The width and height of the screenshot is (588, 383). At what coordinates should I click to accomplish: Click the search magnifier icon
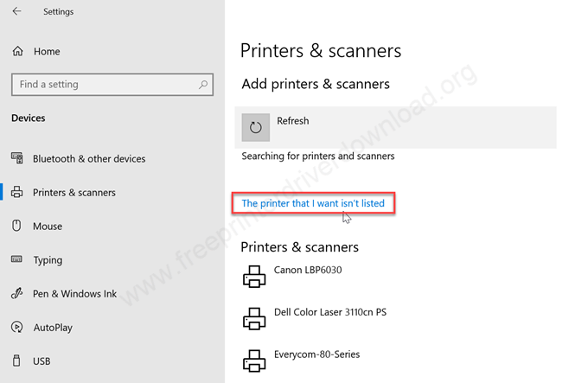coord(203,85)
